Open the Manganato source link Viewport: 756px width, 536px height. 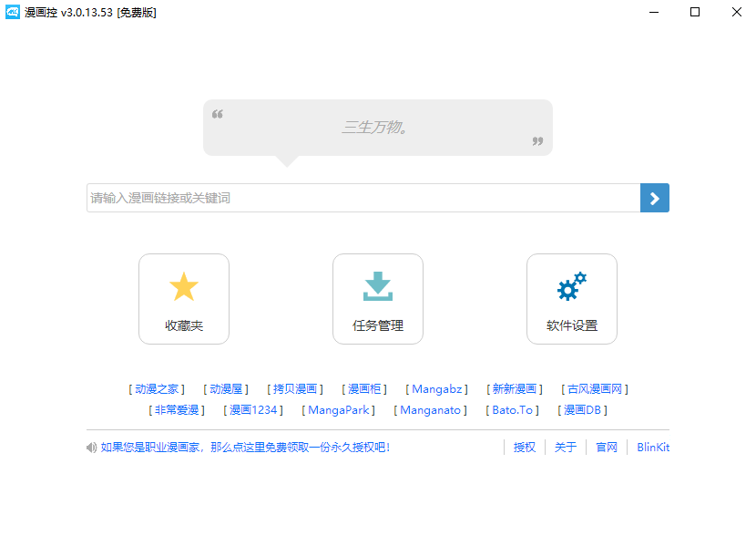click(430, 409)
